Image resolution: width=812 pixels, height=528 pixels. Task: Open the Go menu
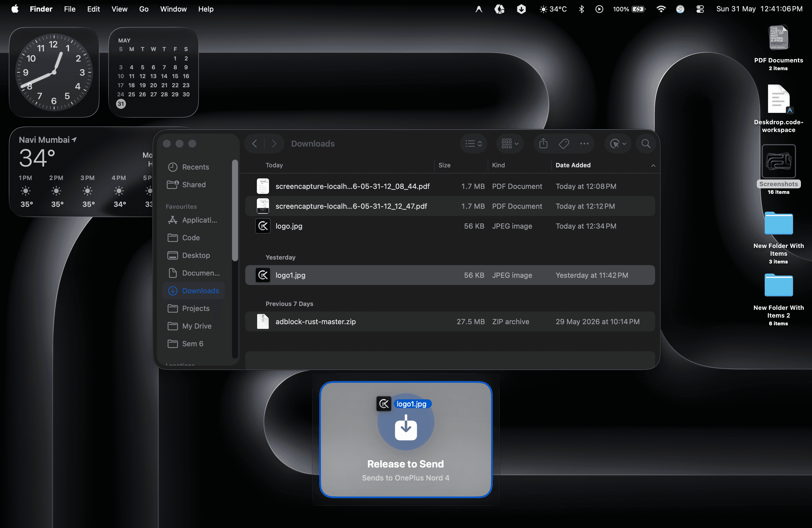coord(144,9)
